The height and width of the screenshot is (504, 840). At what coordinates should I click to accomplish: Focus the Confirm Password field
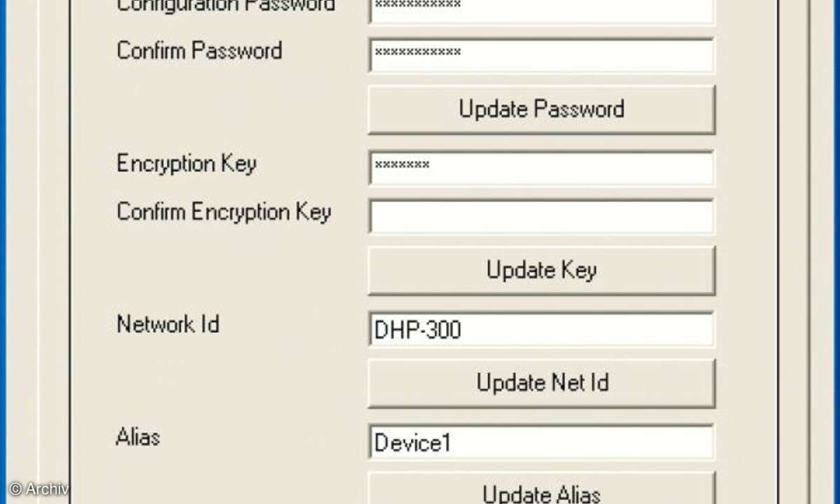[540, 54]
